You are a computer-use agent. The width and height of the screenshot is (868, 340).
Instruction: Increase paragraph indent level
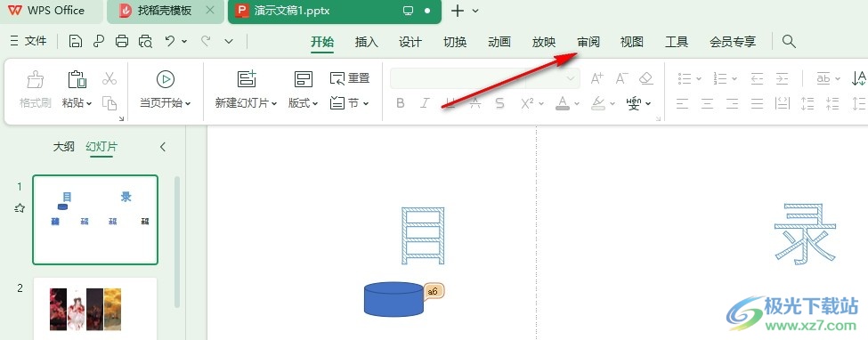pos(782,78)
